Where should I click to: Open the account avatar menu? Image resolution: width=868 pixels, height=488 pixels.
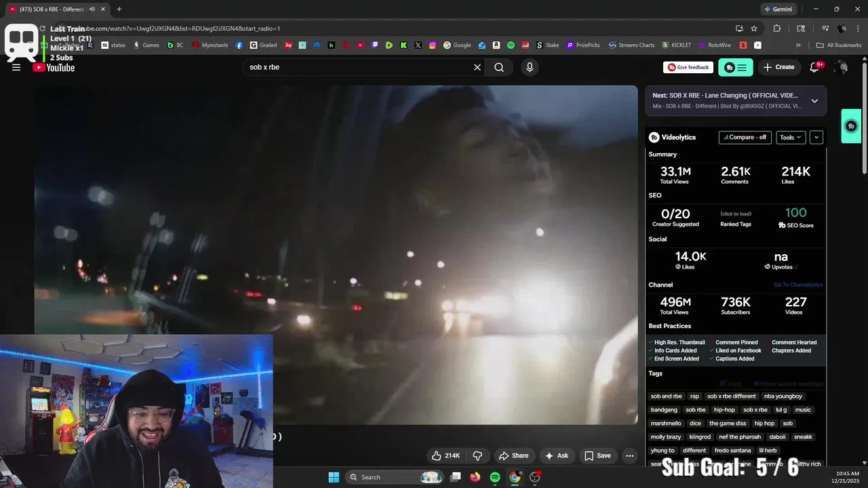(x=842, y=67)
